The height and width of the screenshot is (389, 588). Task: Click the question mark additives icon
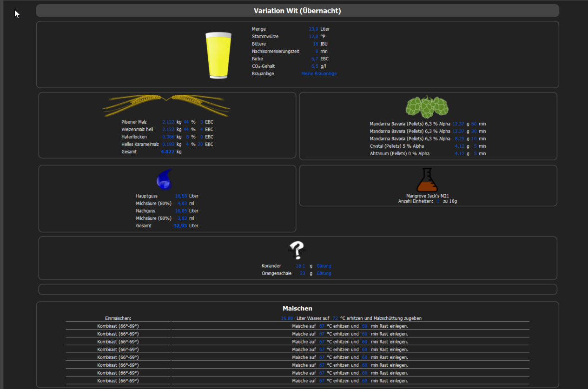click(297, 250)
